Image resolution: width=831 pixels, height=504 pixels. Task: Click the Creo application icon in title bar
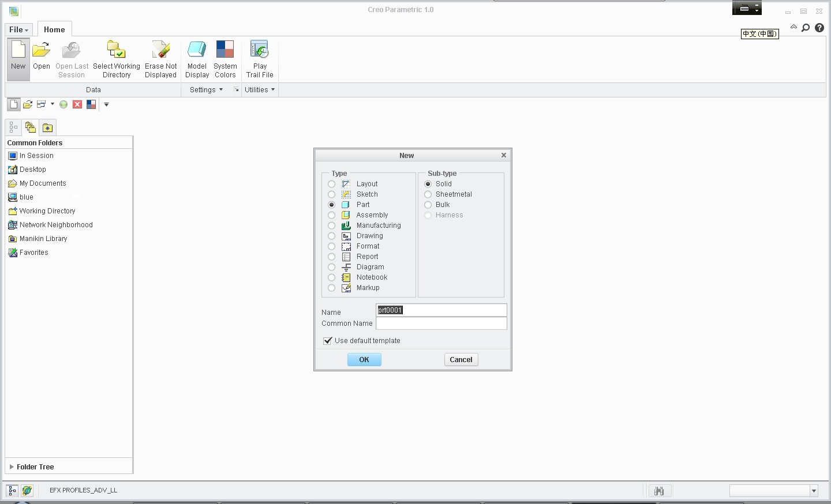(13, 10)
